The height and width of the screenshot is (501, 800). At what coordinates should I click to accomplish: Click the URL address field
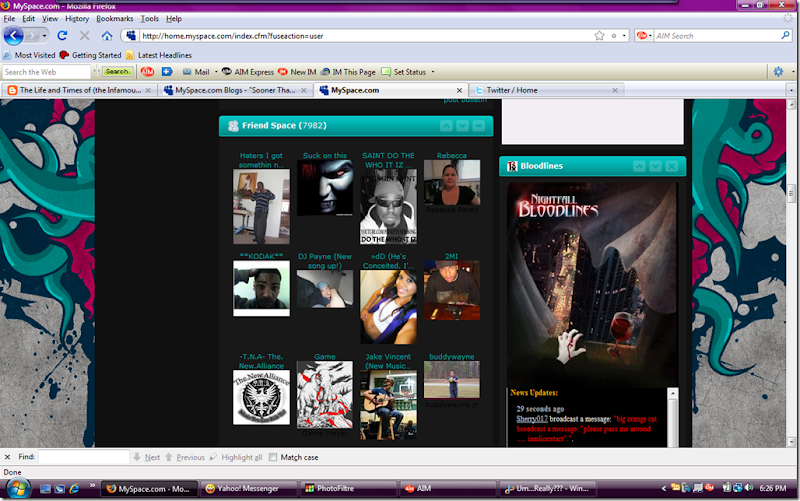[x=365, y=36]
